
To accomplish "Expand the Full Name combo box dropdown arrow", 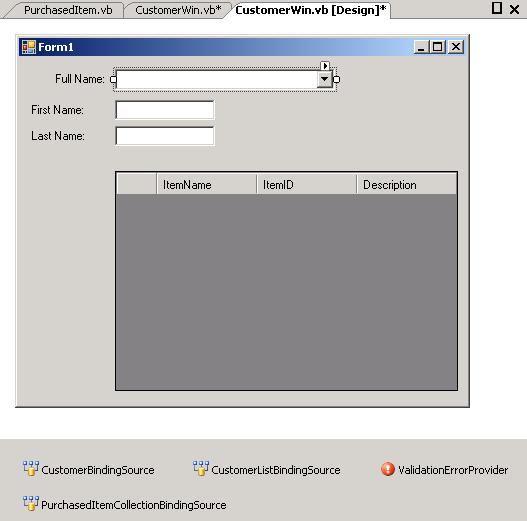I will [x=324, y=79].
